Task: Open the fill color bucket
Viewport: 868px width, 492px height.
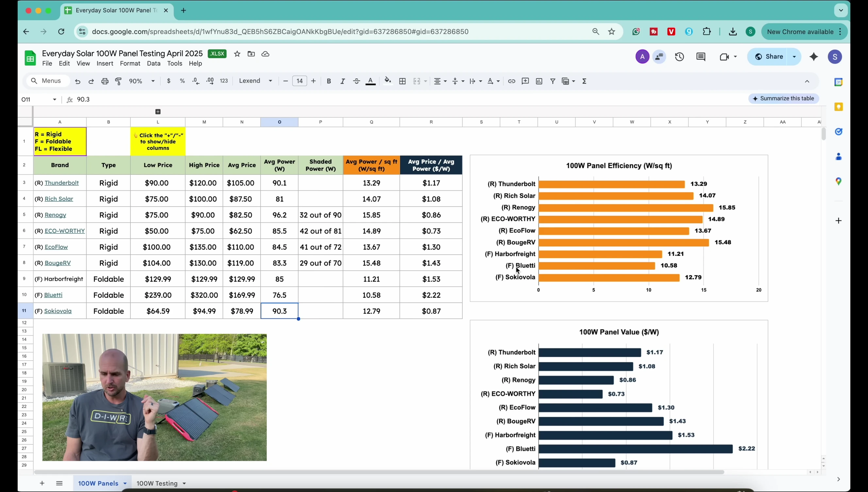Action: pos(388,81)
